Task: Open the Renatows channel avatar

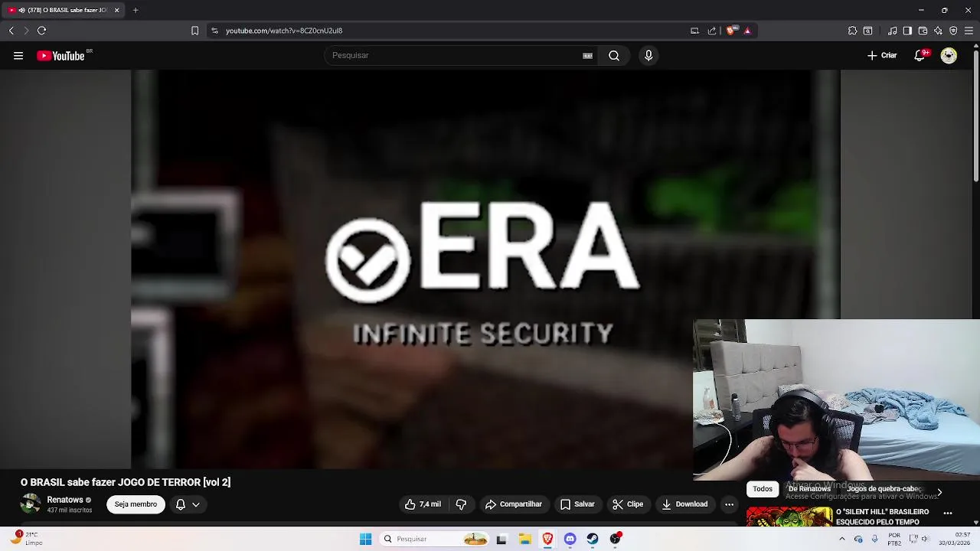Action: [x=31, y=504]
